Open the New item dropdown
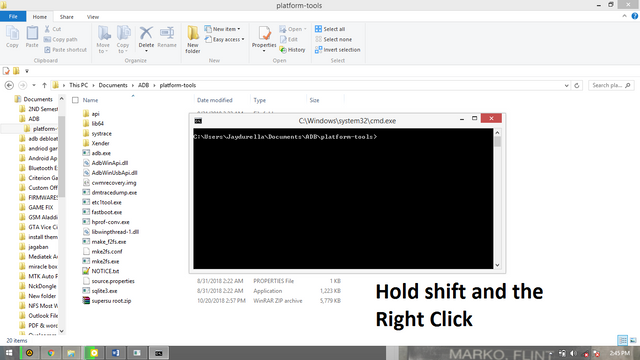640x360 pixels. 222,29
